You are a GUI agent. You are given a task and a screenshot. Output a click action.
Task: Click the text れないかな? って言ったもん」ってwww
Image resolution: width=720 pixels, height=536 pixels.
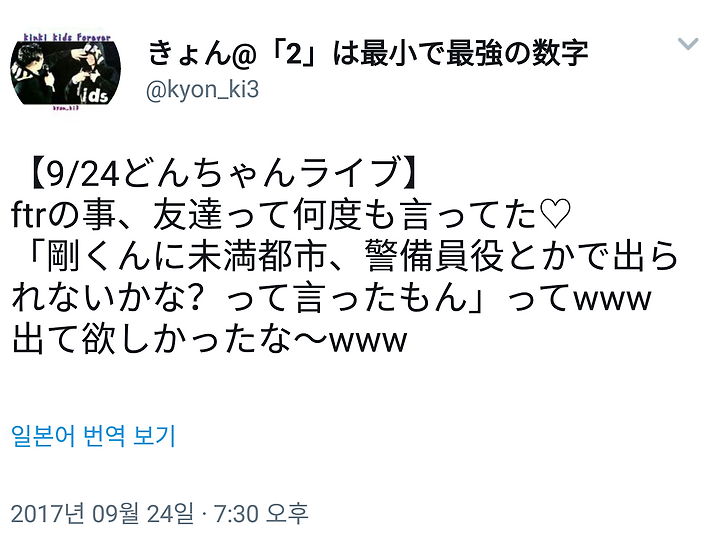pos(332,298)
